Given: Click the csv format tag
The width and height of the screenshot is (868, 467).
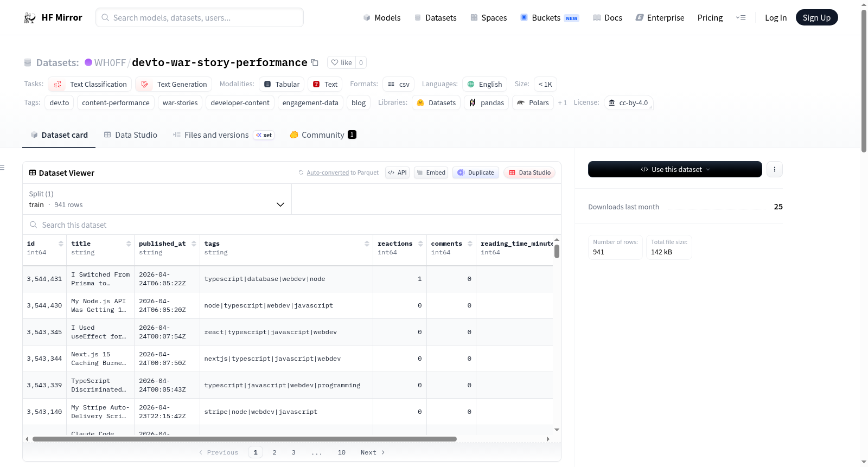Looking at the screenshot, I should 399,84.
